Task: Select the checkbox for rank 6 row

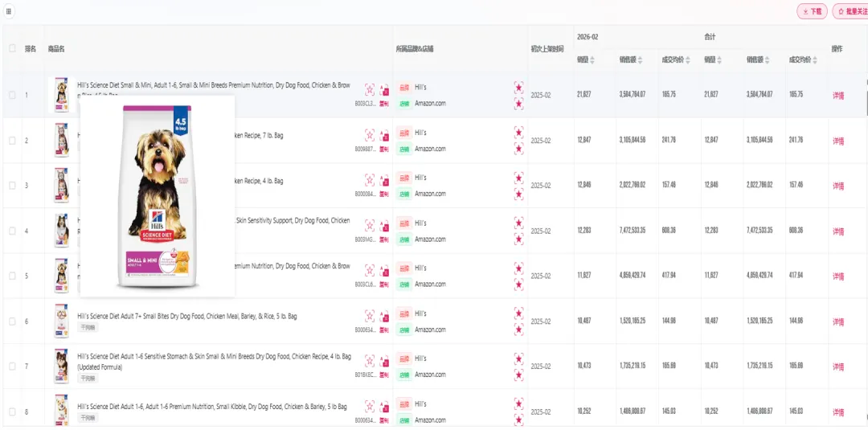Action: point(12,321)
